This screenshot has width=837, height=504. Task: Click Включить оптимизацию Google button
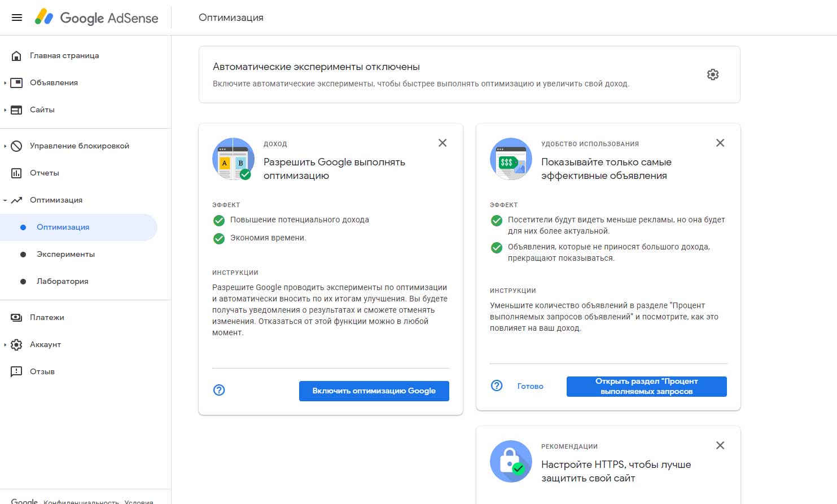374,391
